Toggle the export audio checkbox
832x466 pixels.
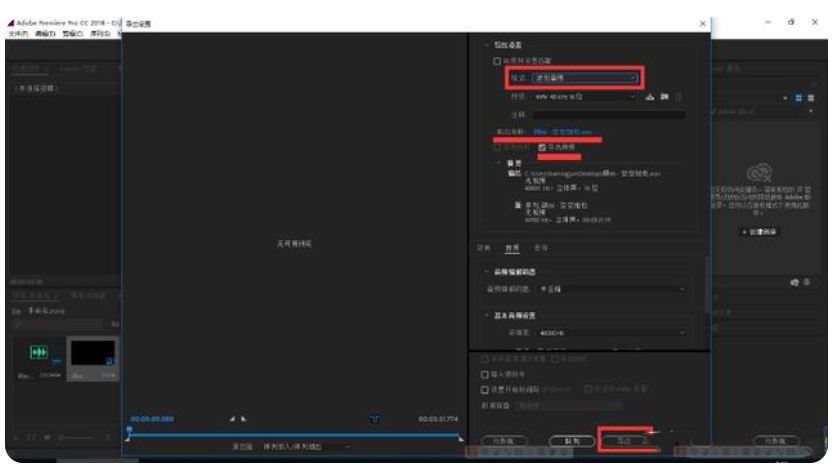tap(543, 147)
